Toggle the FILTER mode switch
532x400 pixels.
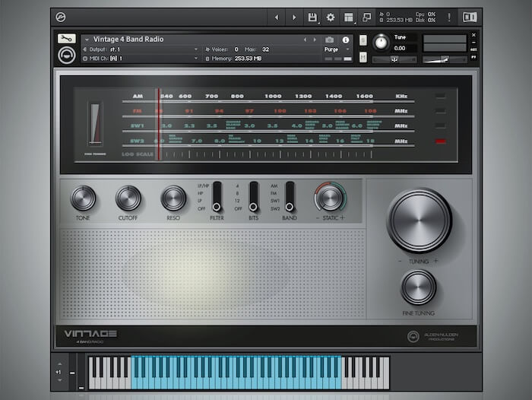(x=217, y=197)
